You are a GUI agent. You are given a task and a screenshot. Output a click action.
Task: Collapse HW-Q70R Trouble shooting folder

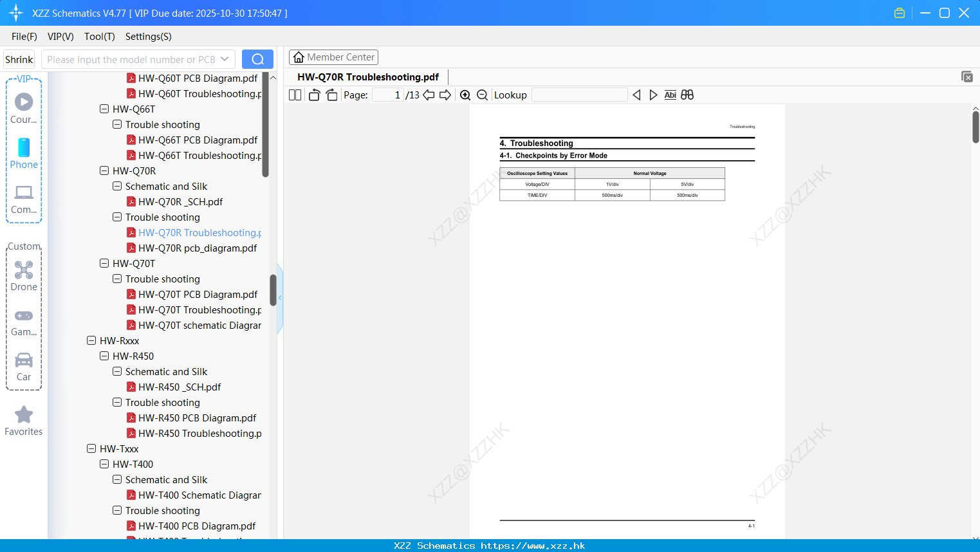(117, 217)
